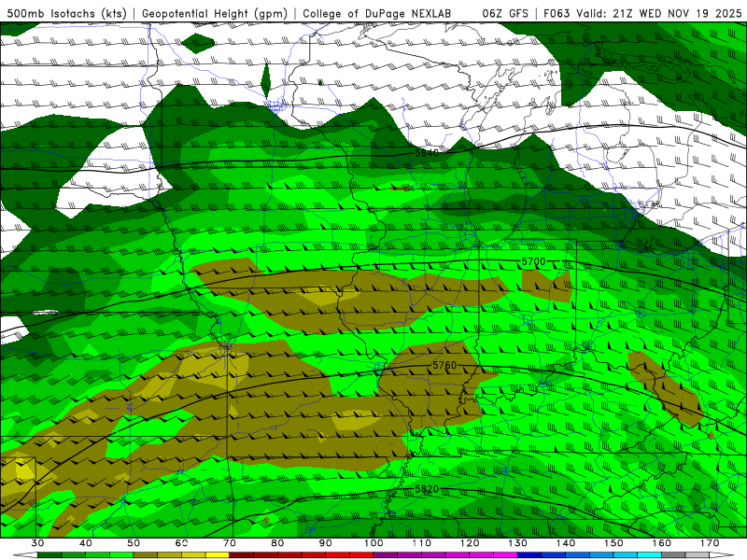Viewport: 747px width, 560px height.
Task: Click the '500mb Isotachs (kts)' title text
Action: click(x=66, y=13)
